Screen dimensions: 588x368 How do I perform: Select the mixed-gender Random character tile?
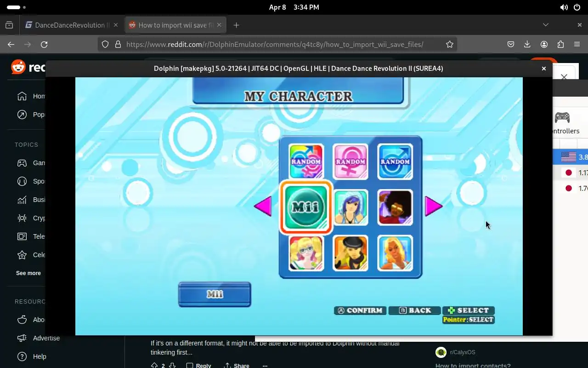306,161
